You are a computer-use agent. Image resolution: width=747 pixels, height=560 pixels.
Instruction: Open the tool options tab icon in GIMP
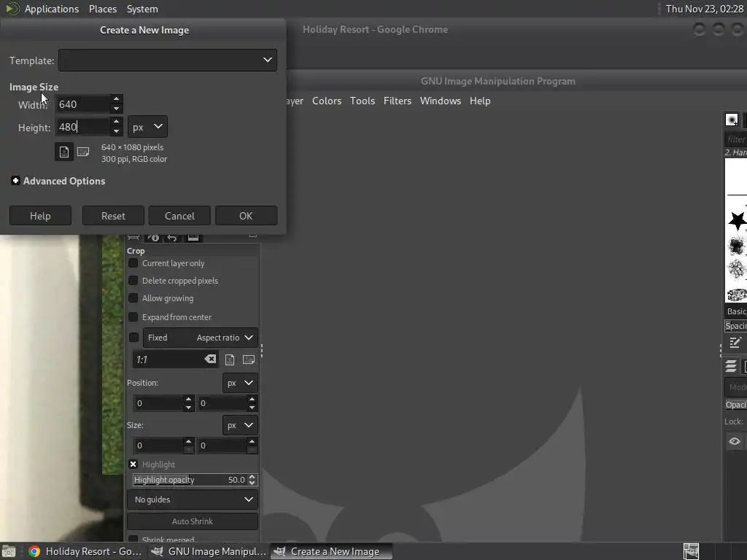click(x=134, y=237)
